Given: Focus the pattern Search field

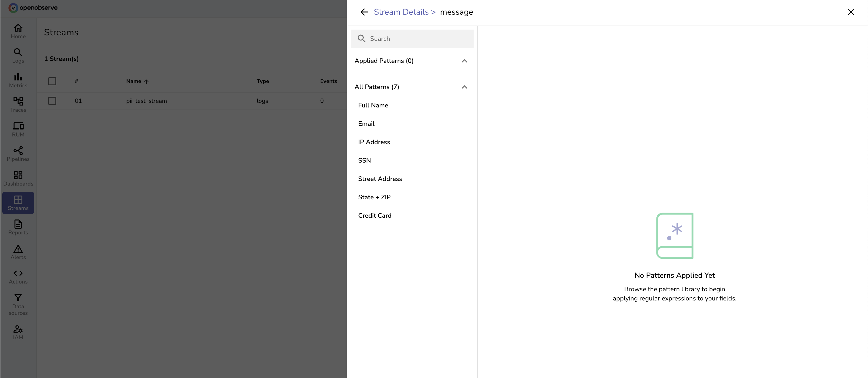Looking at the screenshot, I should tap(418, 39).
